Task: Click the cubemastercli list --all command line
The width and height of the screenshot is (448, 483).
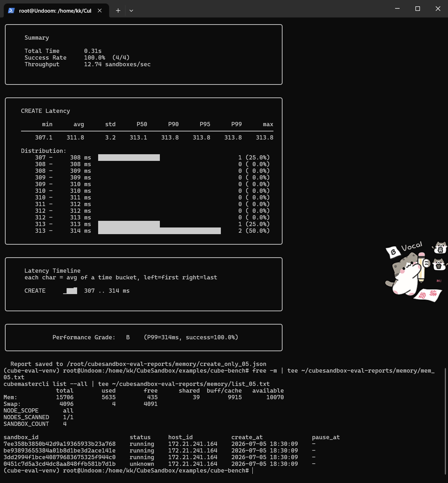Action: pos(137,384)
